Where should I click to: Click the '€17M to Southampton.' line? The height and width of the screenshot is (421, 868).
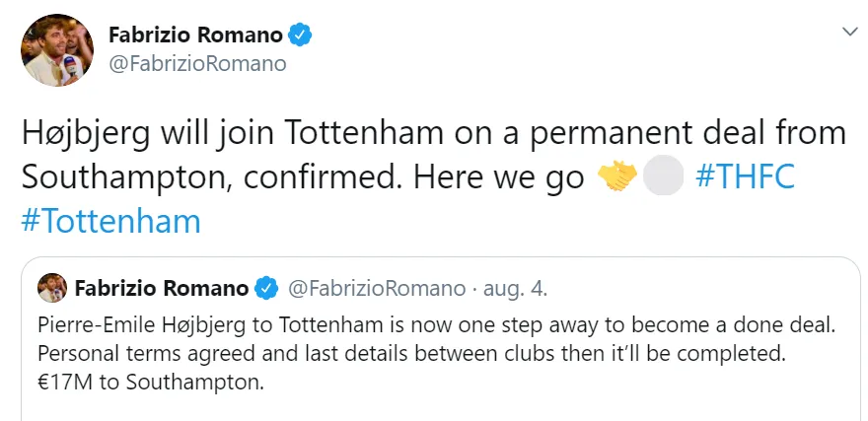coord(151,383)
